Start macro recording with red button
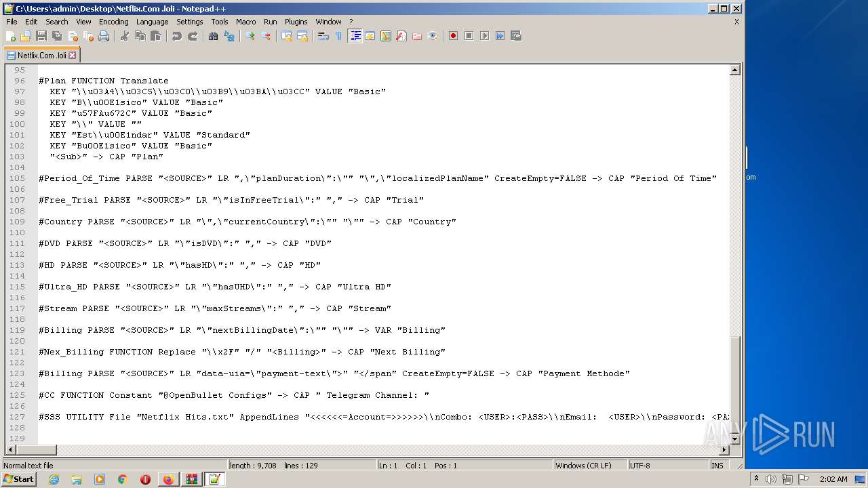 [453, 36]
